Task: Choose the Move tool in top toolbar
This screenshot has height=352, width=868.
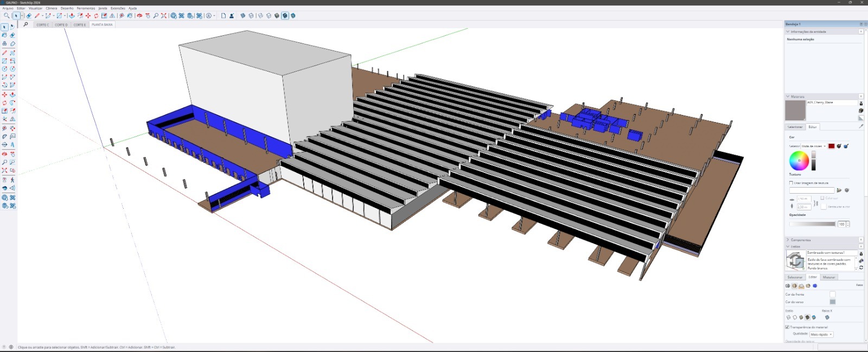Action: pyautogui.click(x=88, y=16)
